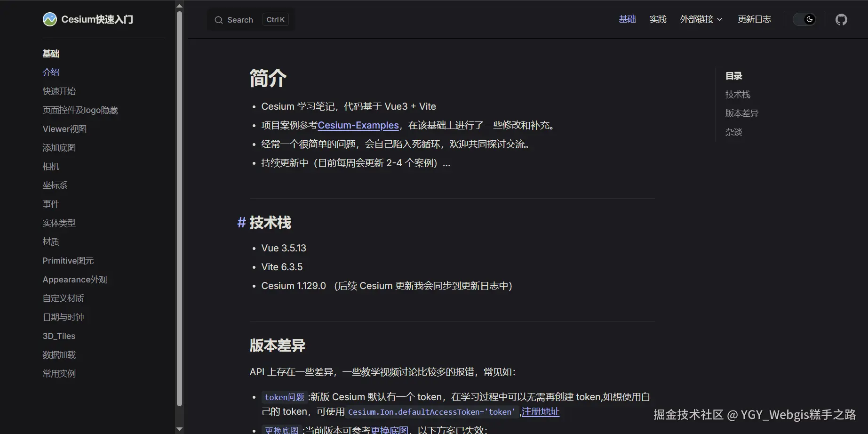
Task: Click the sidebar scrollbar up arrow
Action: (x=179, y=6)
